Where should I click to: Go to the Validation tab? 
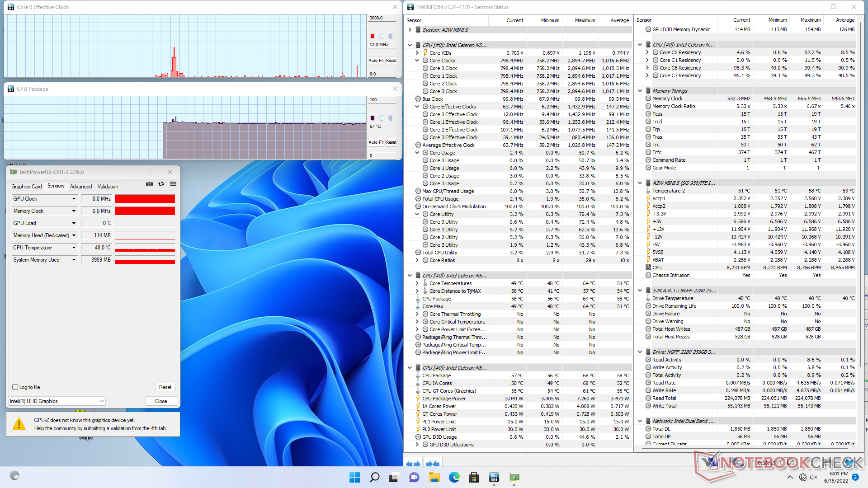pos(108,187)
